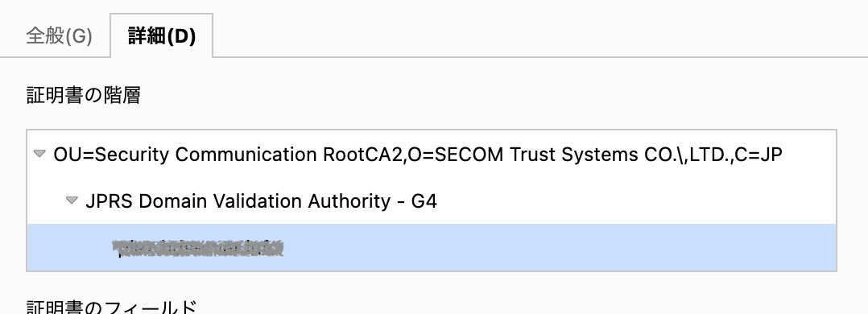The image size is (868, 314).
Task: Switch to the 全般(G) tab
Action: point(59,36)
